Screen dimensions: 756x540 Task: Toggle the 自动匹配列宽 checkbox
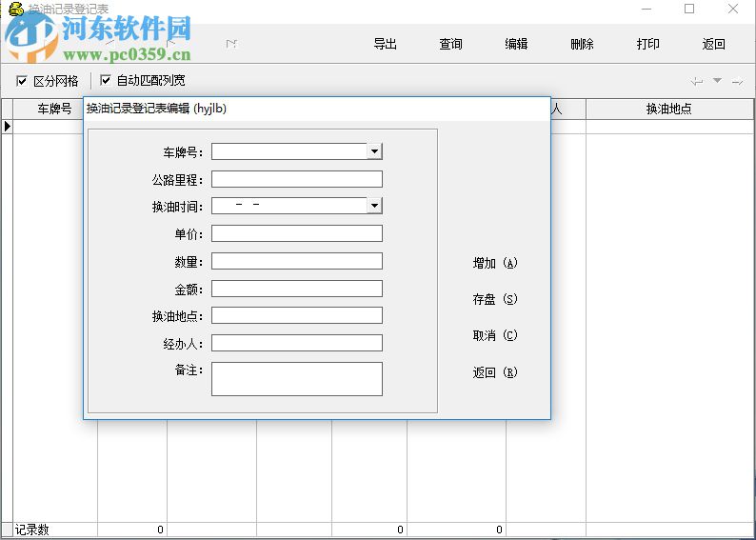[105, 80]
